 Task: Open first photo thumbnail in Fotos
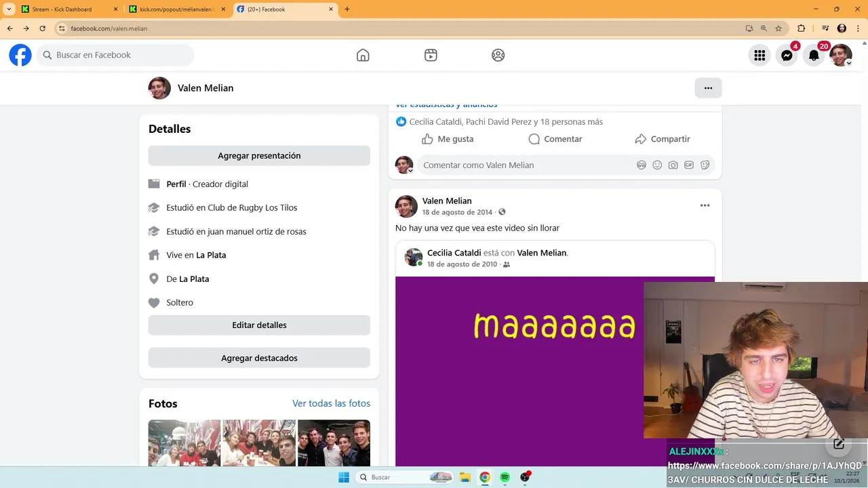click(x=184, y=443)
